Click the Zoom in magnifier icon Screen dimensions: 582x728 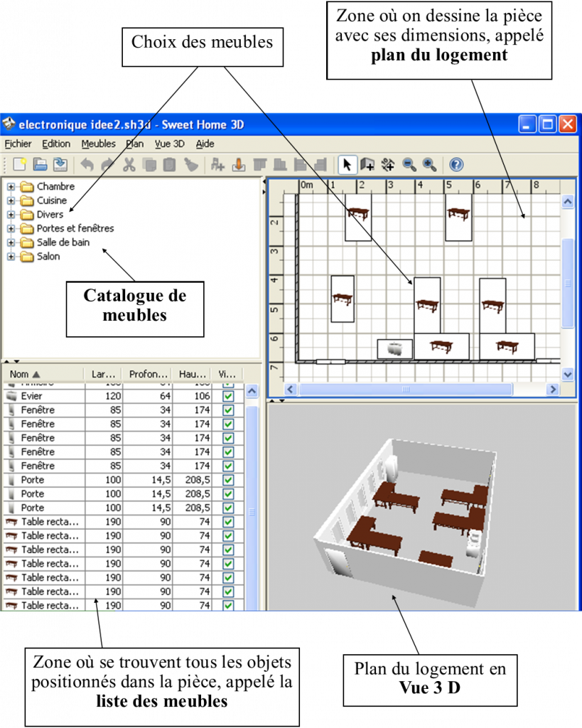[429, 165]
